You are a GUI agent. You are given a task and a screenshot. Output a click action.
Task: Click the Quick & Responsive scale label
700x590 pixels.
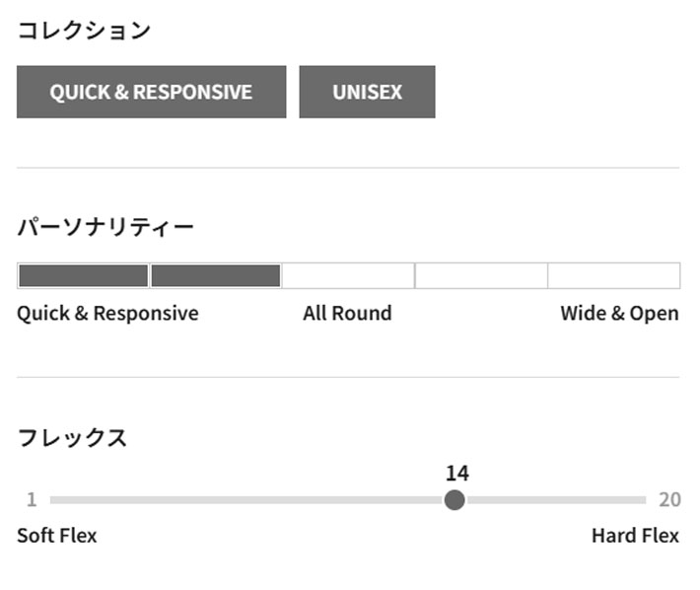[107, 314]
